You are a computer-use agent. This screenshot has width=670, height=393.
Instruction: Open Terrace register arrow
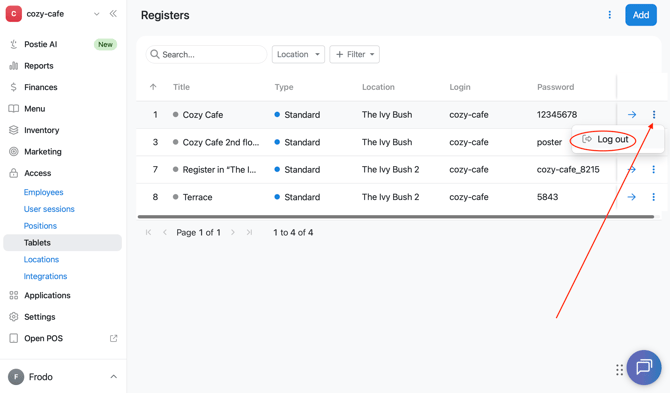[632, 197]
